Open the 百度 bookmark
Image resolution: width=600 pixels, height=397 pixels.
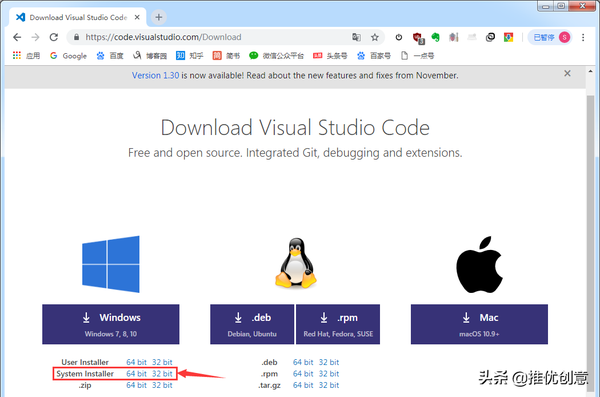[110, 56]
